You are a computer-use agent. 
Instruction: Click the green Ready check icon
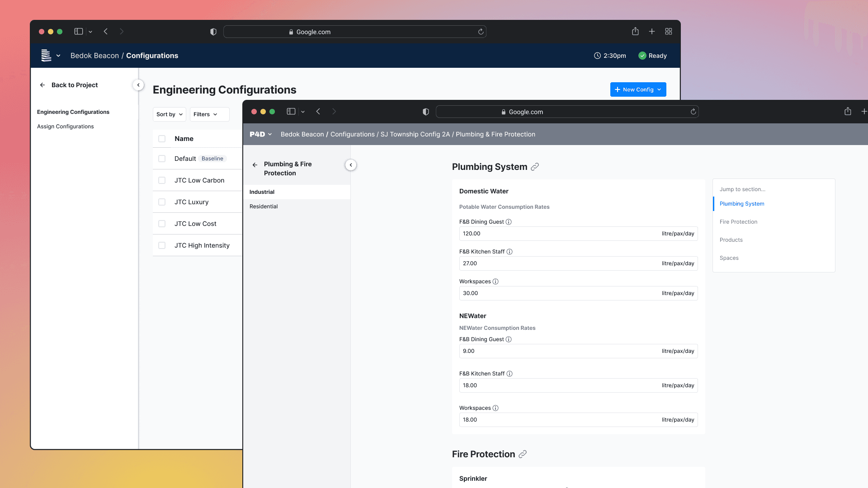(642, 56)
